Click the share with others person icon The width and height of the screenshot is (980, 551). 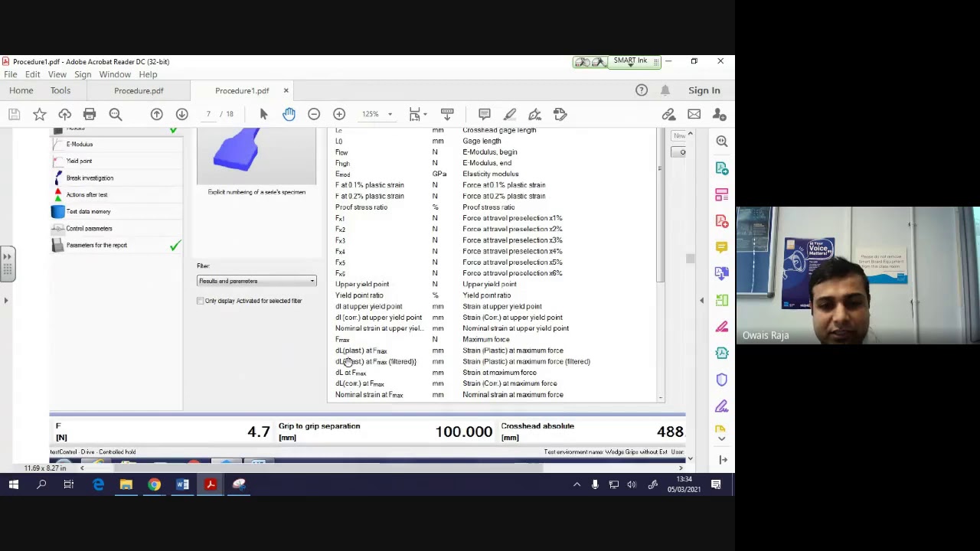[x=719, y=114]
